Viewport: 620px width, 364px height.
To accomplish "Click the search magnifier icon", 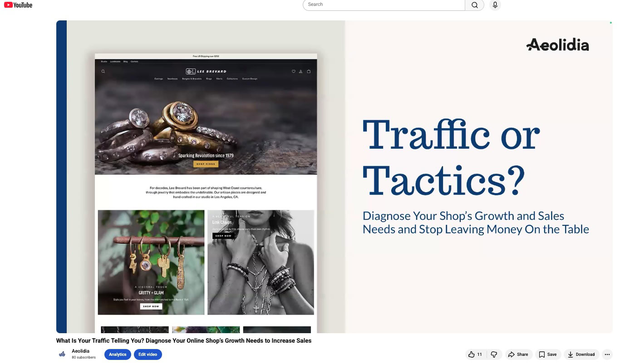I will pos(474,5).
